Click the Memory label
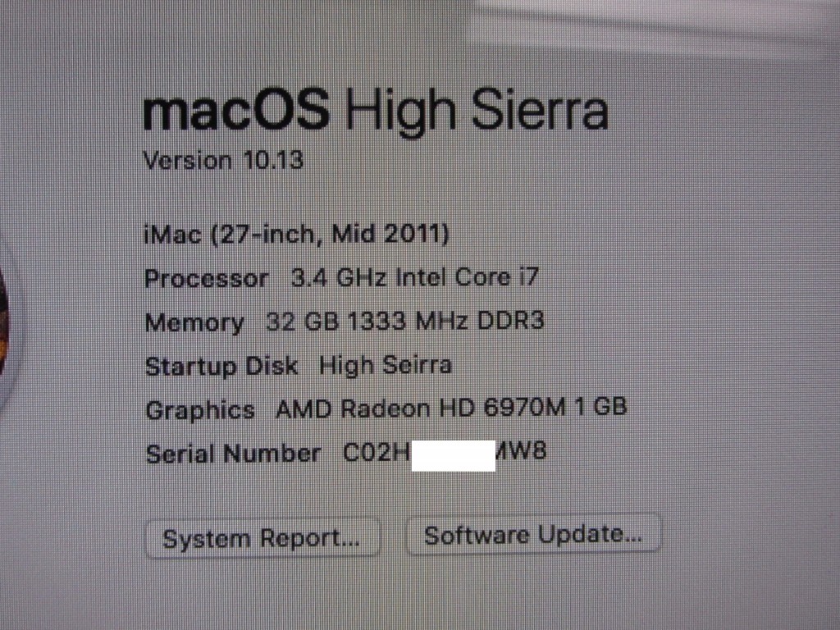The image size is (840, 630). [x=194, y=322]
